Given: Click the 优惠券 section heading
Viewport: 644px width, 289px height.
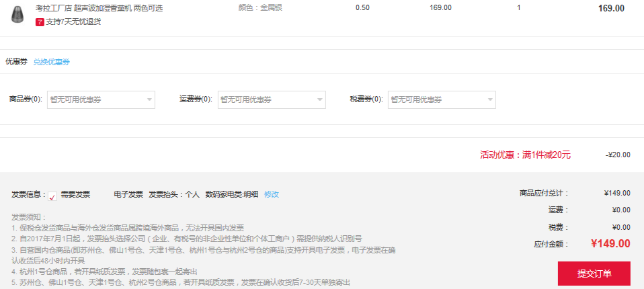Looking at the screenshot, I should pos(16,62).
